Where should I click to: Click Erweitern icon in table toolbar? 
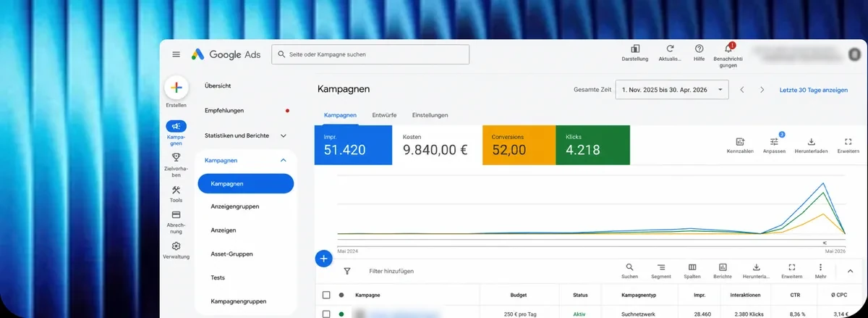tap(791, 267)
